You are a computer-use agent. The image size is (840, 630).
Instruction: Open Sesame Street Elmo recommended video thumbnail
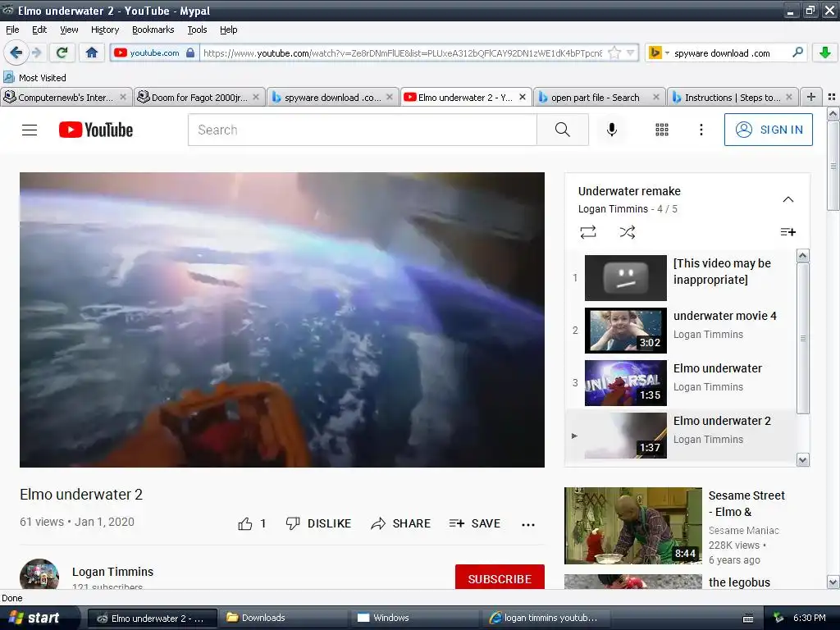tap(632, 526)
